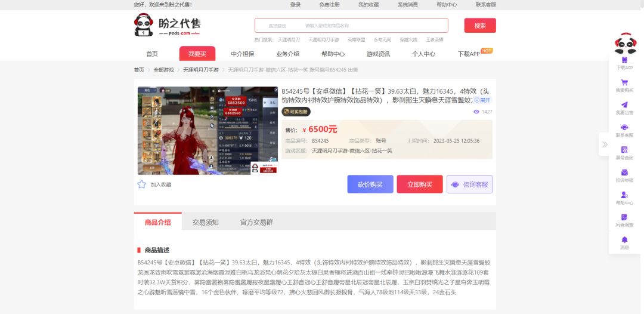Click the Pzds panda logo
644x314 pixels.
point(168,24)
